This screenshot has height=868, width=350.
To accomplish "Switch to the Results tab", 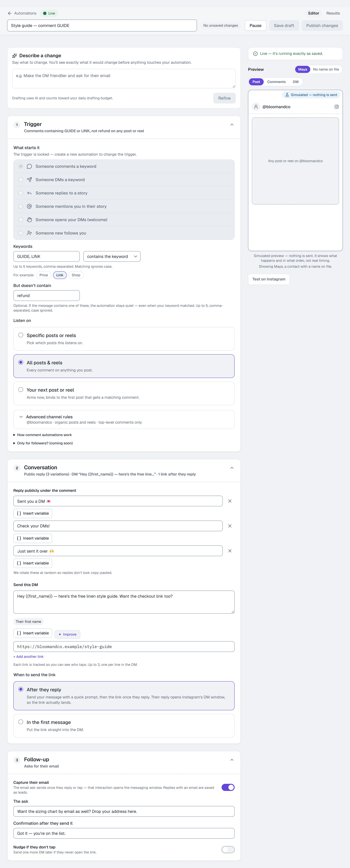I will pos(333,13).
